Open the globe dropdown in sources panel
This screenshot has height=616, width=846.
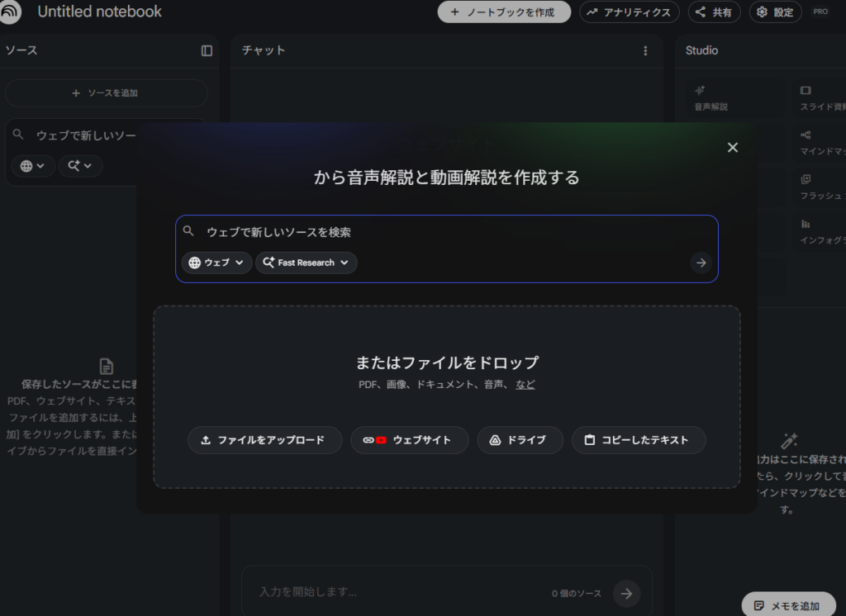[x=33, y=166]
